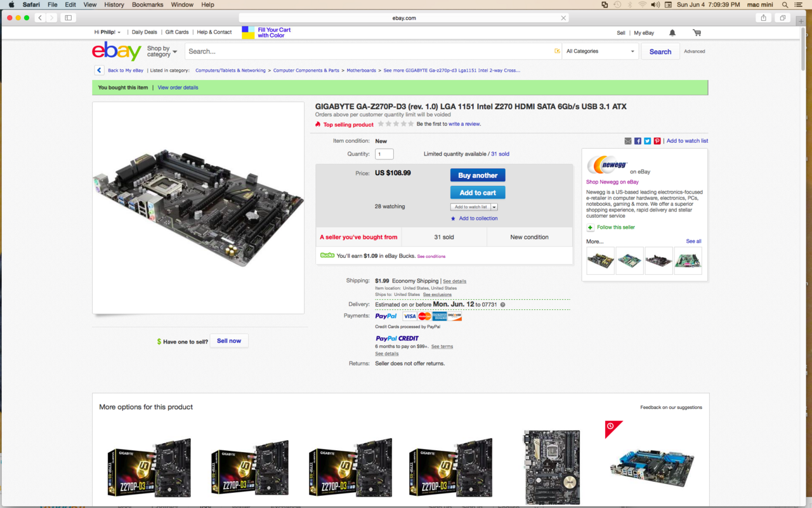The width and height of the screenshot is (812, 508).
Task: Open the Bookmarks menu
Action: (147, 4)
